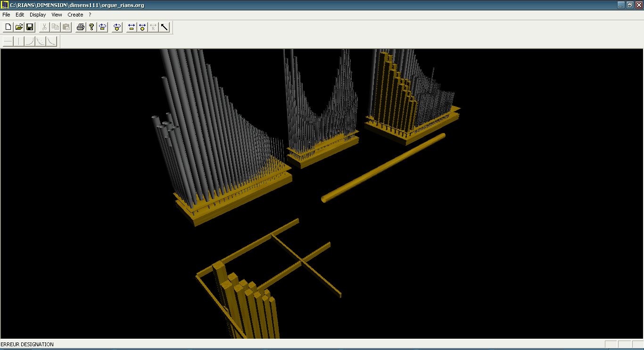644x350 pixels.
Task: Open an existing organ file
Action: (x=19, y=27)
